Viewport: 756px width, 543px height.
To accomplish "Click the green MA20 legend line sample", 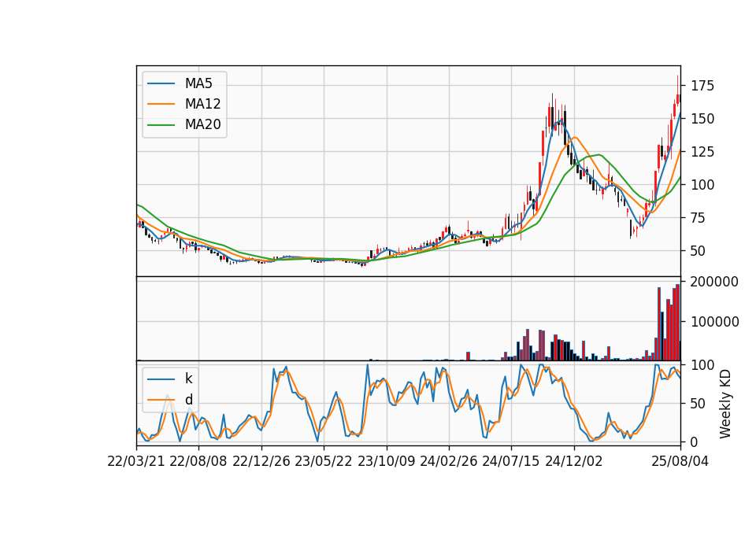I will 161,124.
